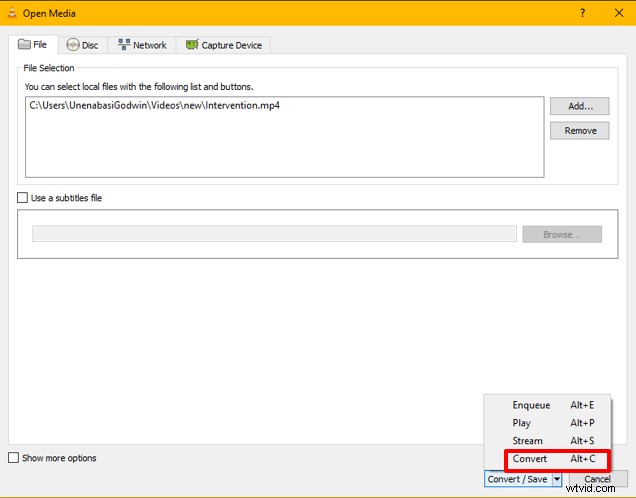Click the Remove button
Viewport: 636px width, 498px height.
pos(580,130)
